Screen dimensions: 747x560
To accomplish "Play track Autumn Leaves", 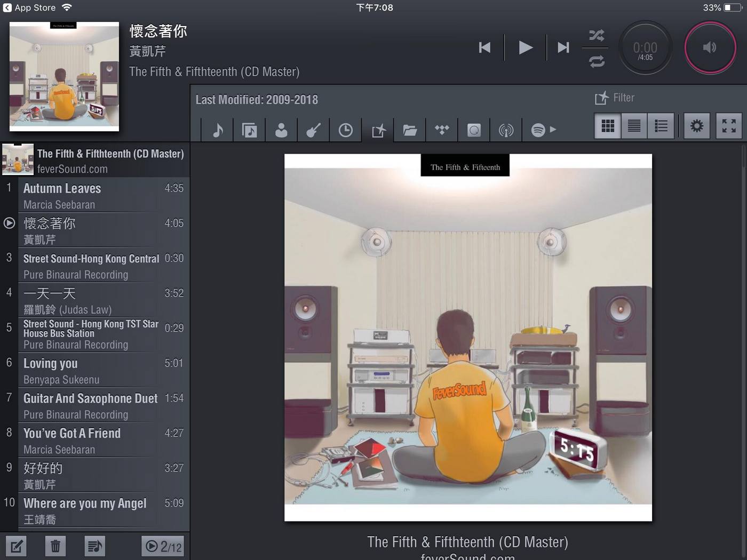I will [95, 195].
